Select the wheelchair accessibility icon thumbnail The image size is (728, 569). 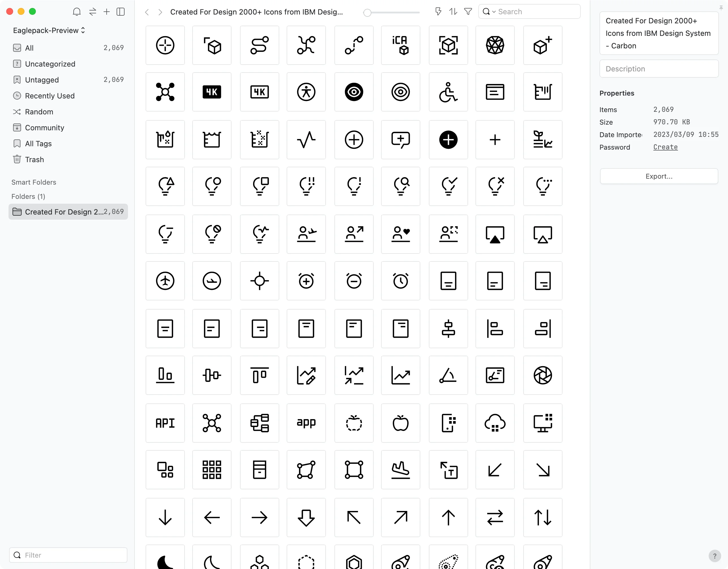[x=448, y=92]
